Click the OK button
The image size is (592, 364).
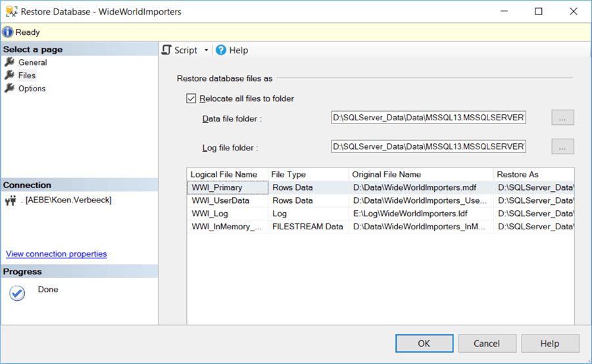pos(424,343)
